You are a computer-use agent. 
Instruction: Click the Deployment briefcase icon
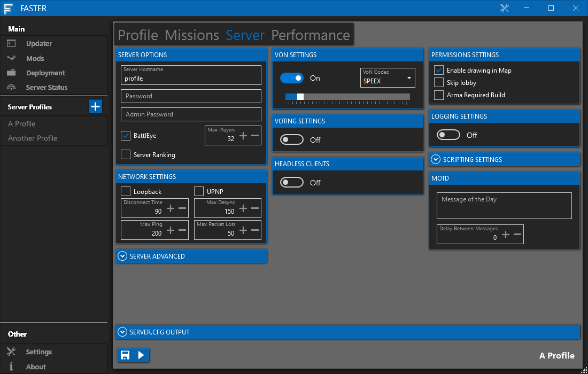11,73
